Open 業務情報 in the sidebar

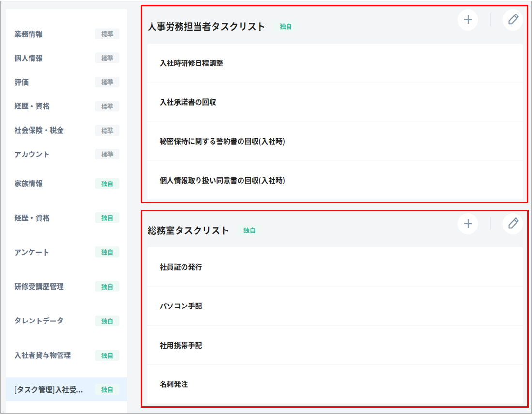[29, 34]
